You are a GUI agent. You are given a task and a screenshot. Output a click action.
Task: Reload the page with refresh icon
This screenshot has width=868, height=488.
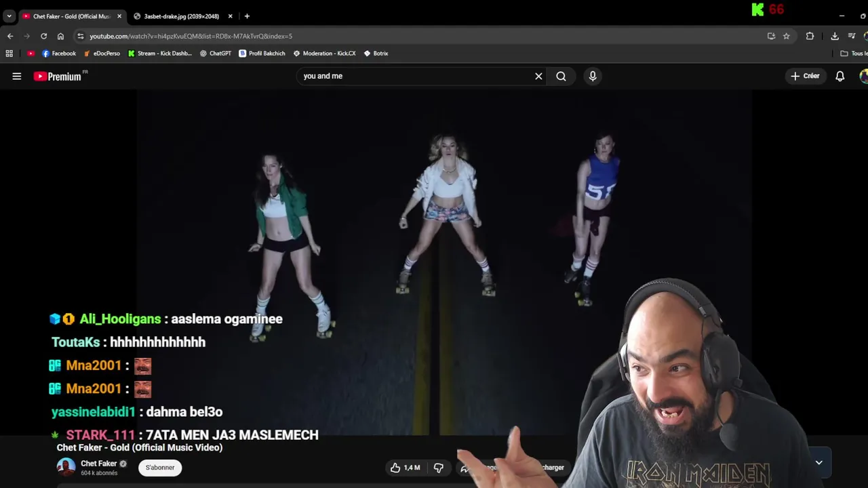(44, 36)
